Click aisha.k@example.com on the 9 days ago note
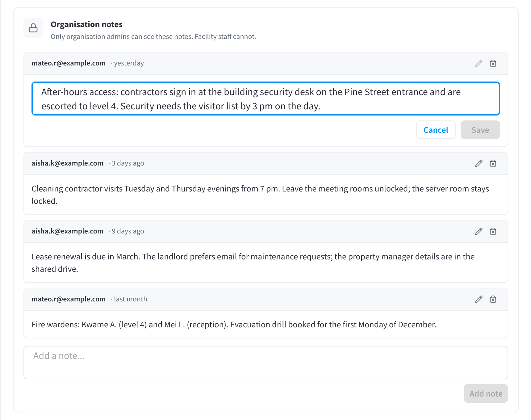 click(x=67, y=231)
